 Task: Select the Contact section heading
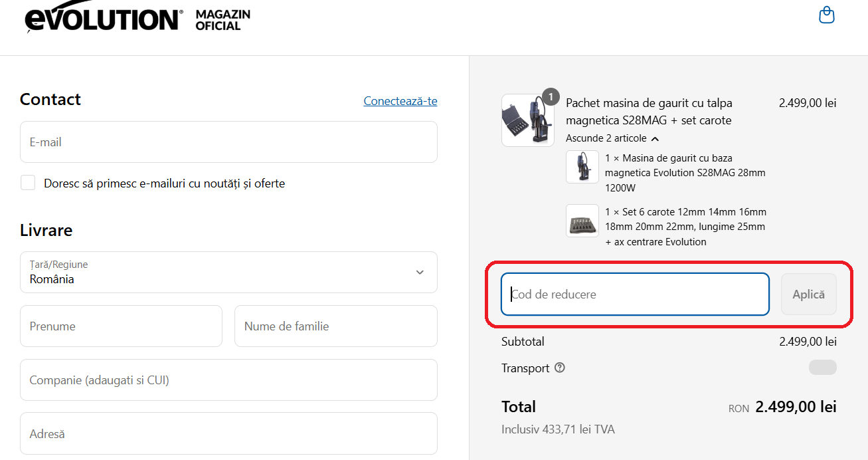coord(50,99)
